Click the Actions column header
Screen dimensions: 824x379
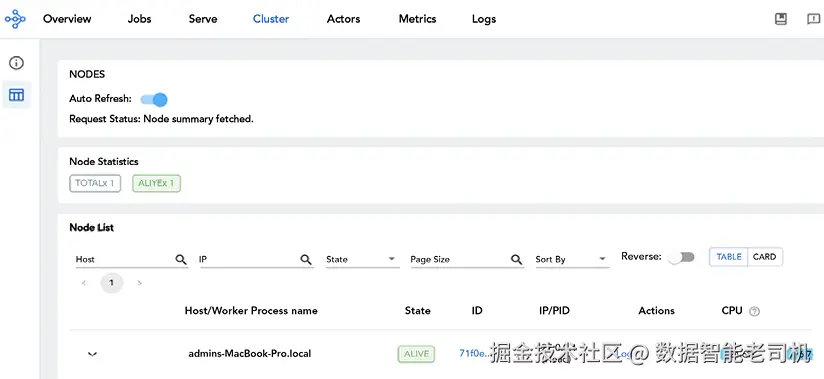[x=656, y=311]
